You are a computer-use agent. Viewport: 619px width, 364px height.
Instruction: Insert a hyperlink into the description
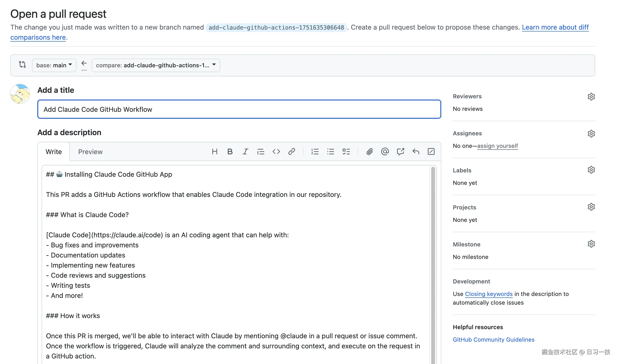(x=292, y=151)
